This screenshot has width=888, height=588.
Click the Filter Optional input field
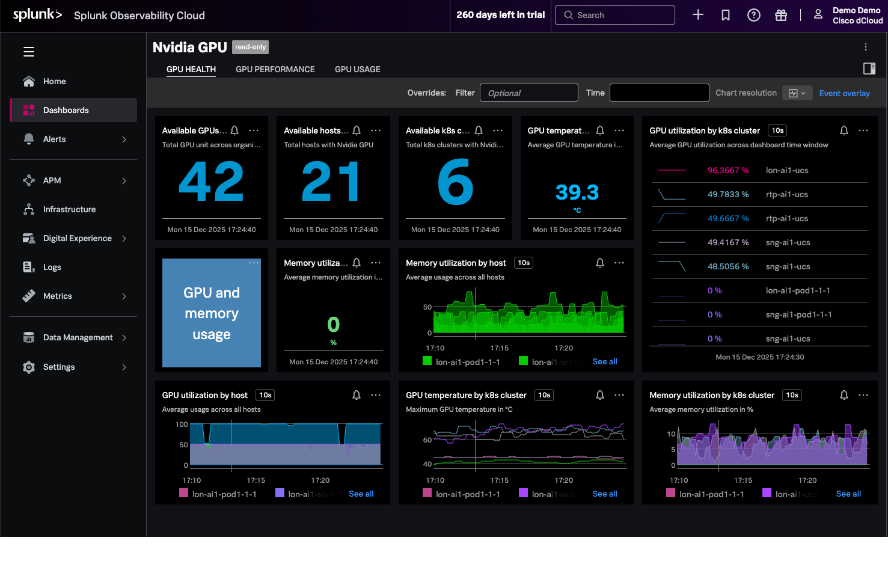coord(528,93)
